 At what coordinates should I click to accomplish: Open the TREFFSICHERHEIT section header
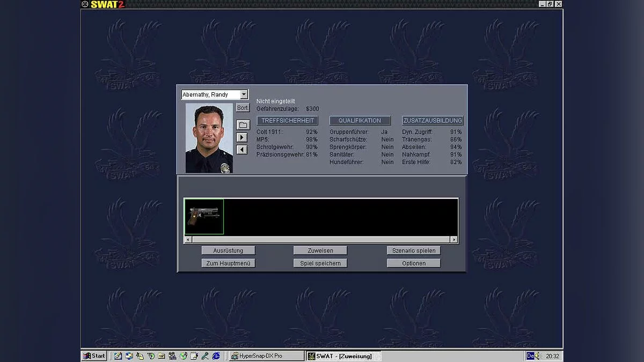(x=288, y=121)
